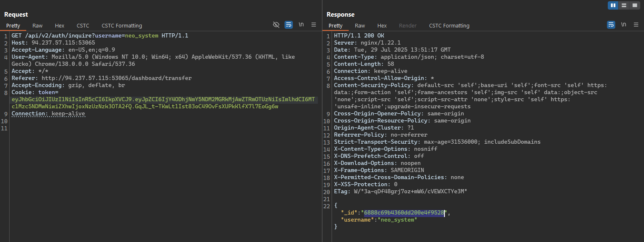Click the Referer dashboard/transfer URL
Image resolution: width=644 pixels, height=242 pixels.
[x=117, y=78]
